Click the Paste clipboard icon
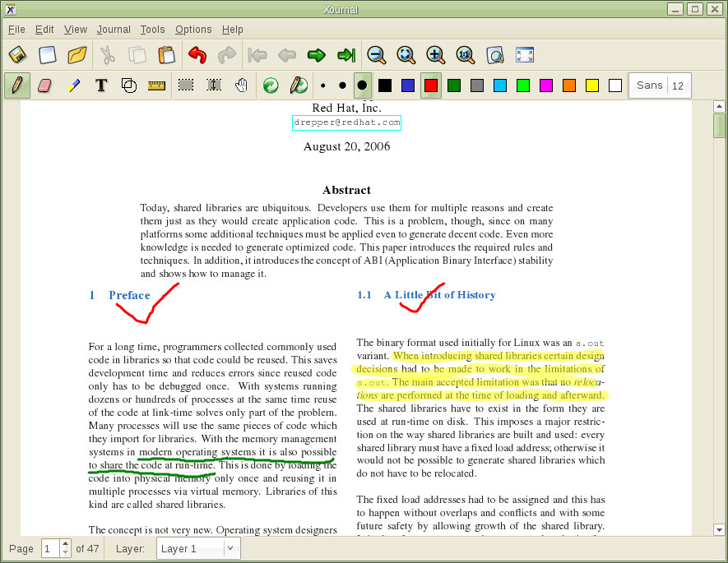The width and height of the screenshot is (728, 563). pos(167,55)
